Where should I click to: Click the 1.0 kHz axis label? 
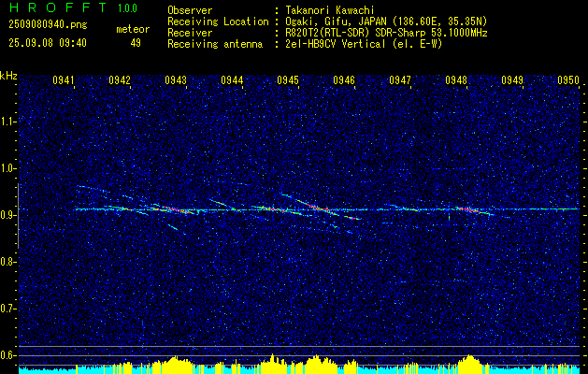point(8,168)
